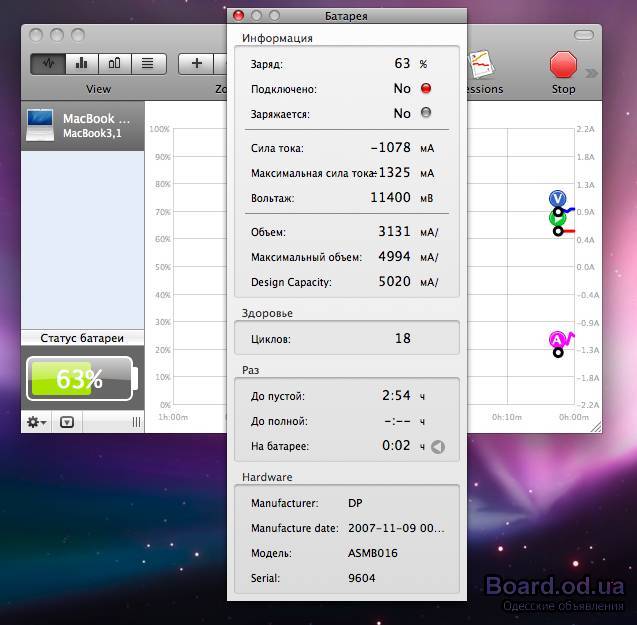Choose the battery comparison view icon
The image size is (637, 625).
click(x=114, y=64)
